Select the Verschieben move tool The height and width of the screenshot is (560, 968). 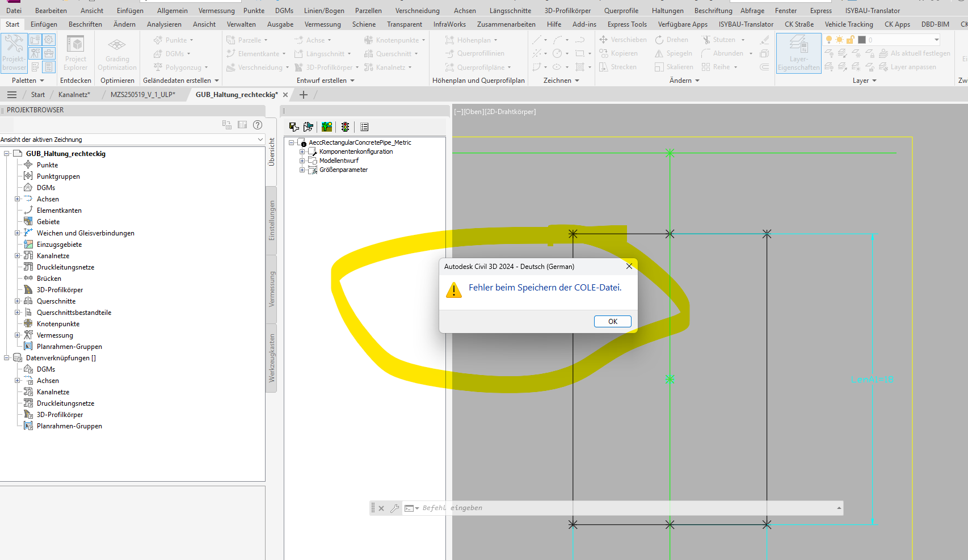623,40
